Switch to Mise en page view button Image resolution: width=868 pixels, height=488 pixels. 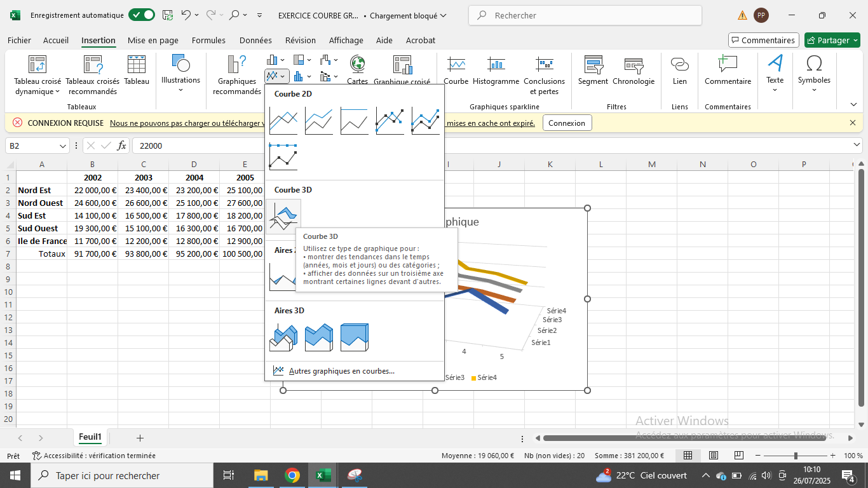pos(714,456)
